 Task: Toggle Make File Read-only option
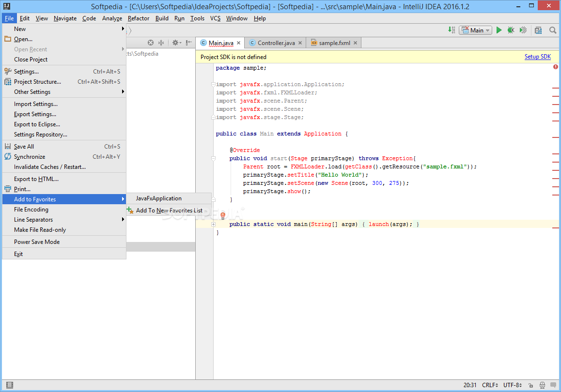(64, 230)
